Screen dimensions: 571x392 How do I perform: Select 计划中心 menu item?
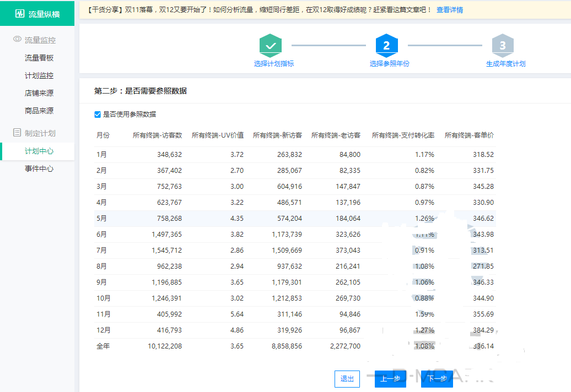pyautogui.click(x=39, y=151)
